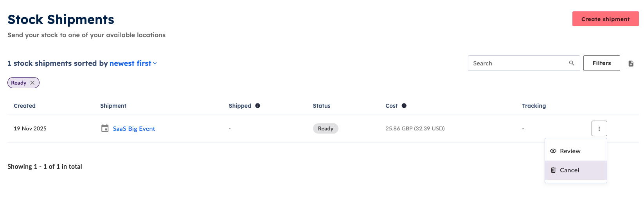This screenshot has width=644, height=197.
Task: Click the trash icon next to Cancel
Action: pos(553,170)
